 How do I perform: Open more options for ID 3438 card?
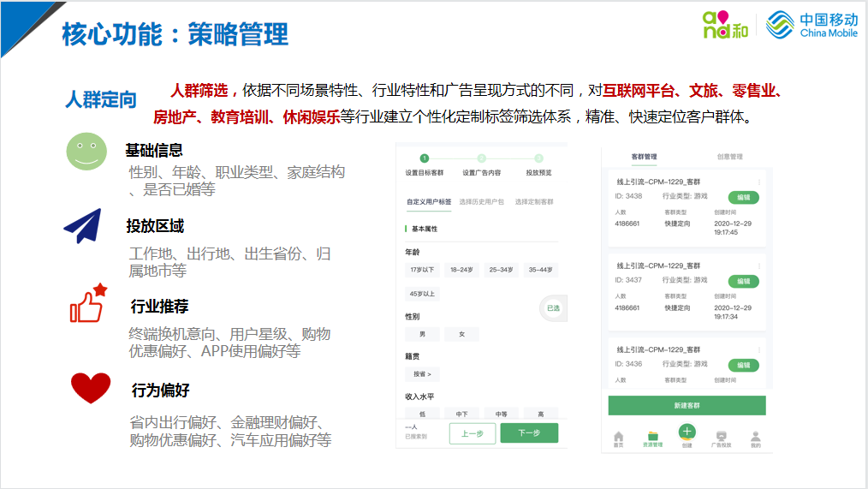click(758, 182)
